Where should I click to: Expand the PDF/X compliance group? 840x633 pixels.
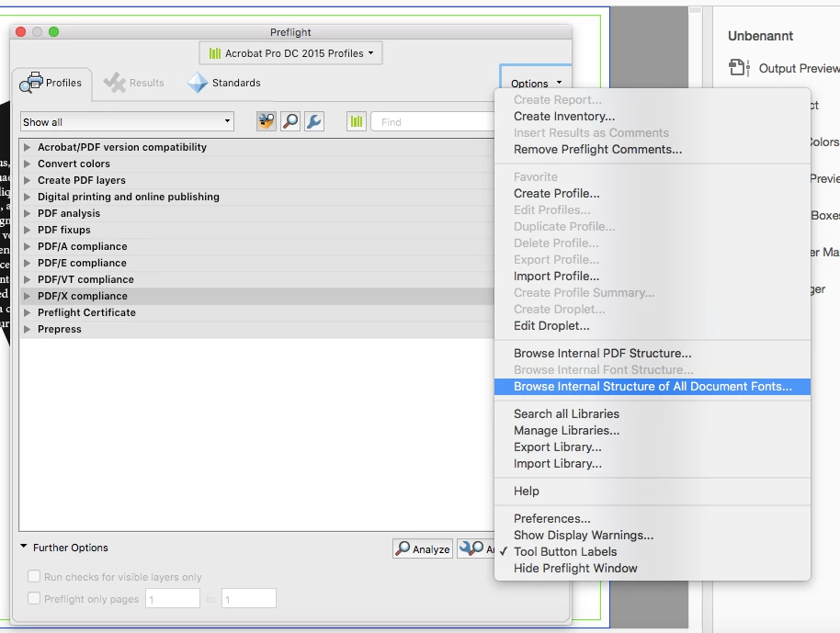click(x=27, y=296)
